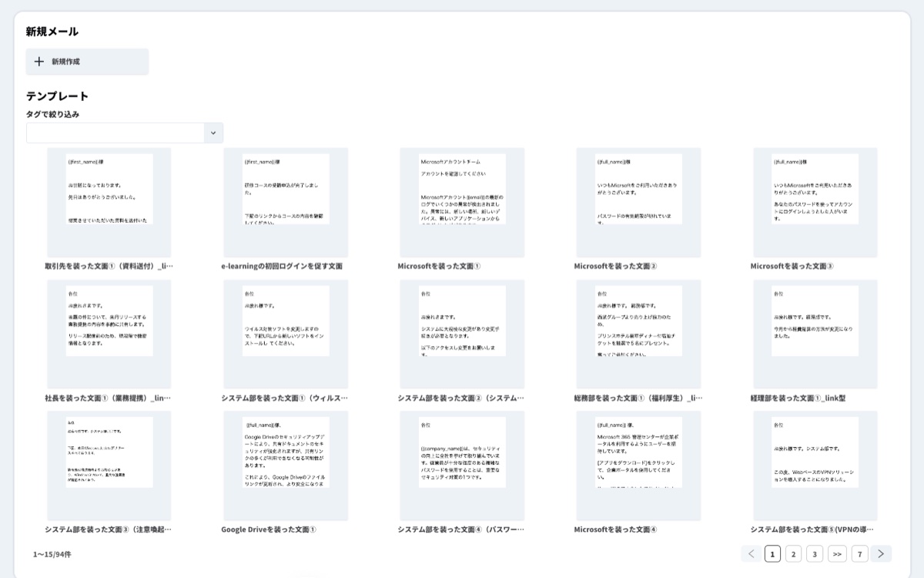Click the 新規作成 button
924x578 pixels.
click(87, 62)
